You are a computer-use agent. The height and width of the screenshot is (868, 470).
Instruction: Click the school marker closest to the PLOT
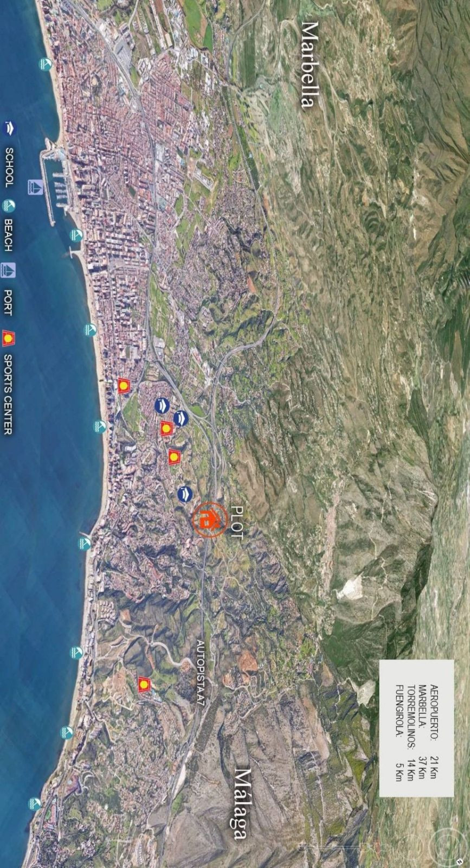coord(185,494)
